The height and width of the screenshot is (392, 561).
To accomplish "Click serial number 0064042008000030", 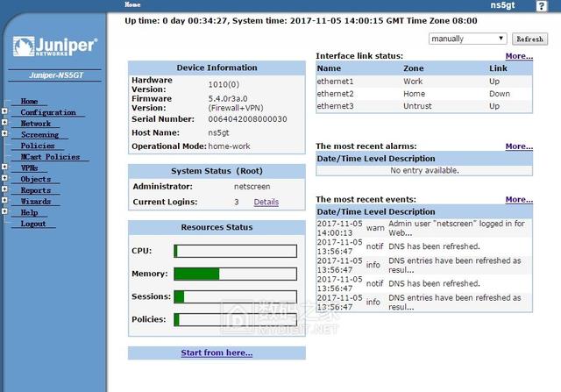I will point(247,119).
